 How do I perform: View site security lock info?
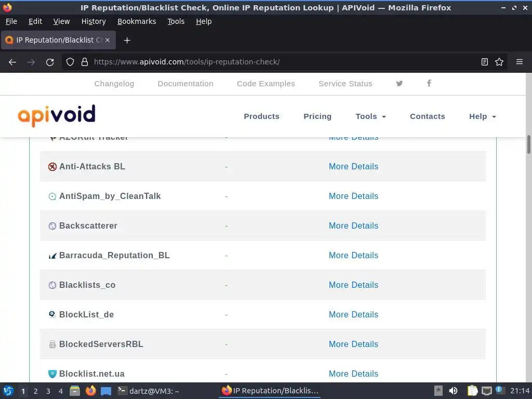(x=85, y=62)
